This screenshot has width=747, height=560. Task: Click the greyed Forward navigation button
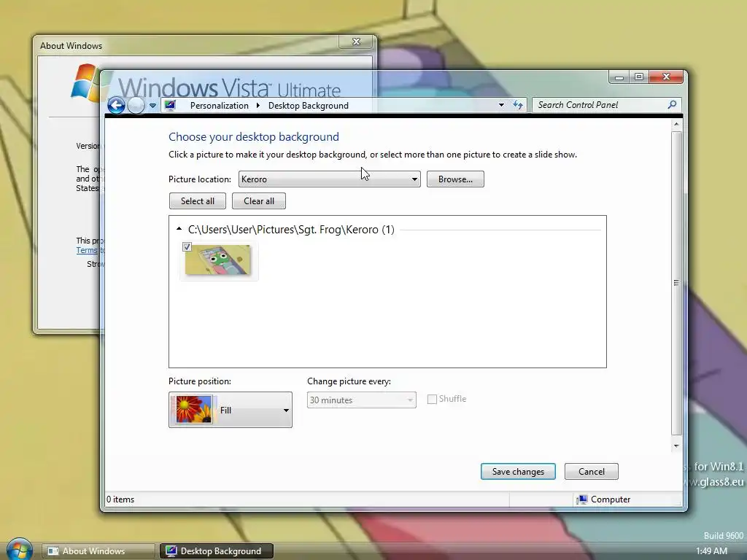point(136,105)
